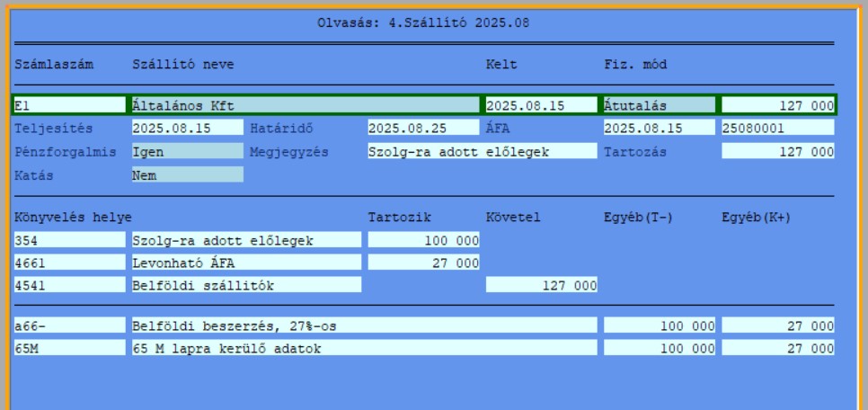Click the Megjegyzés text field
Screen dimensions: 868x410
pyautogui.click(x=482, y=152)
